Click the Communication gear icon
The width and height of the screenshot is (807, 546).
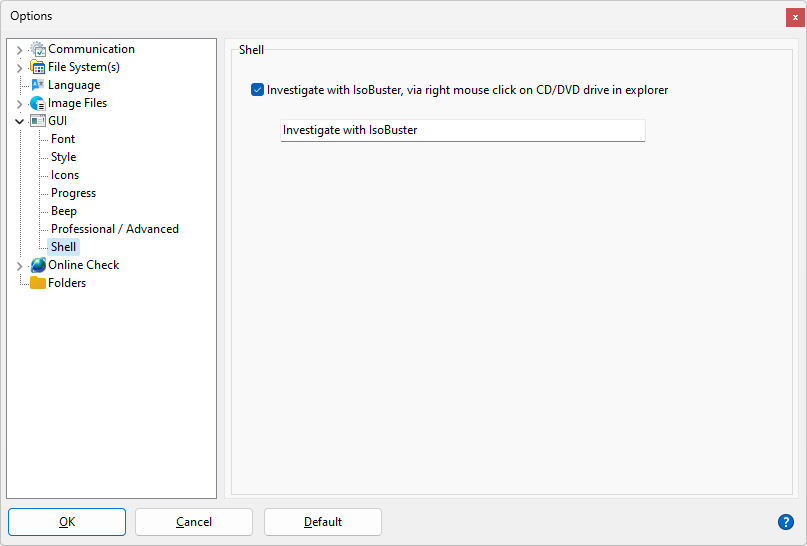(x=38, y=49)
